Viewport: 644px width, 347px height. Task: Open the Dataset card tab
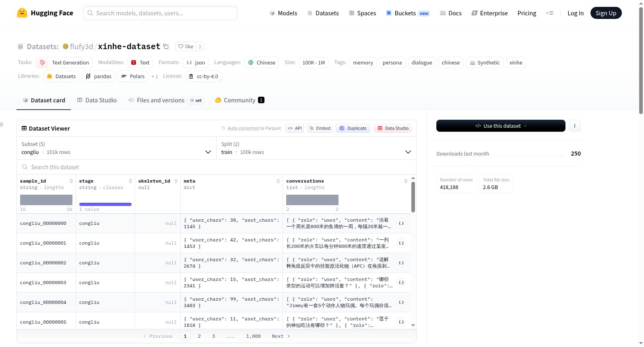pyautogui.click(x=43, y=100)
